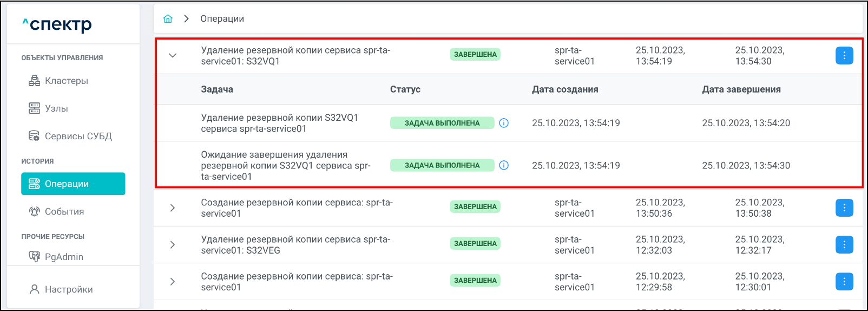The width and height of the screenshot is (868, 311).
Task: Click info icon for deletion waiting task
Action: (504, 165)
